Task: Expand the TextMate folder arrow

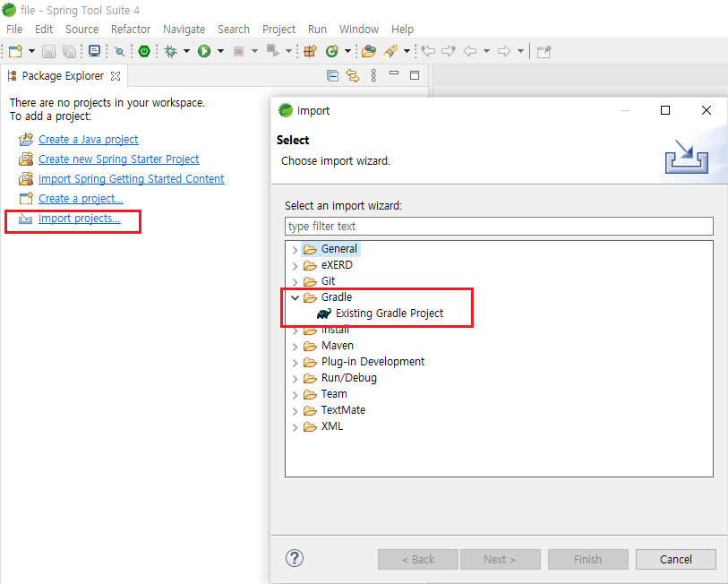Action: point(295,411)
